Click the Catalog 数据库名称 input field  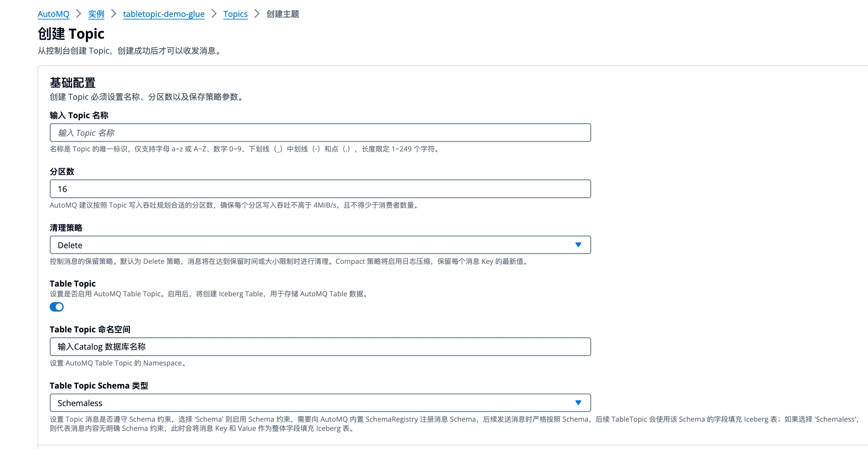click(320, 347)
